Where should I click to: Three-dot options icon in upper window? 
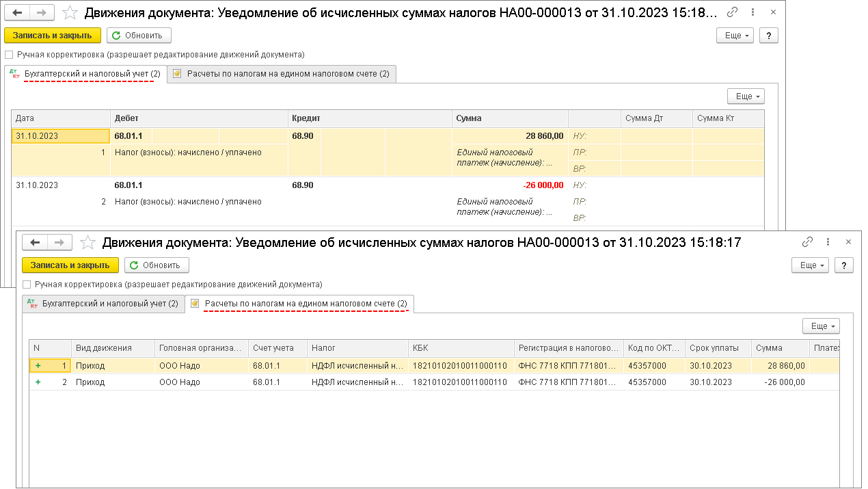[752, 12]
